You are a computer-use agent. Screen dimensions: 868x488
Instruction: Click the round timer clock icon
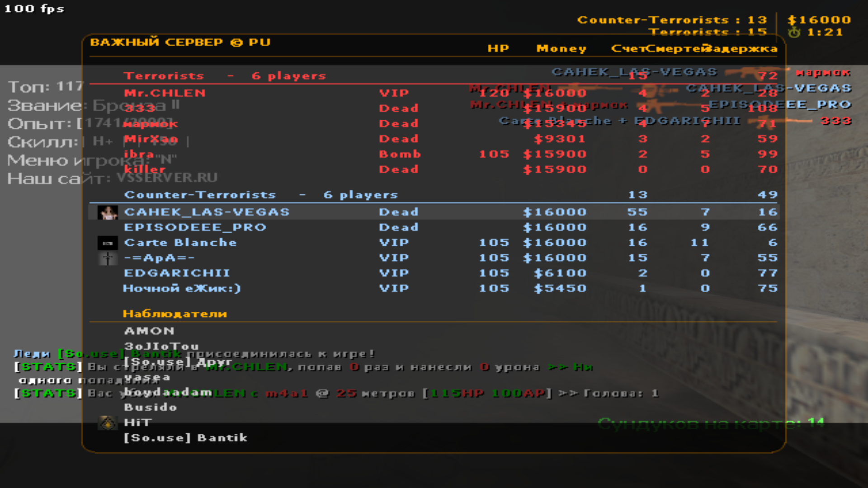[794, 33]
